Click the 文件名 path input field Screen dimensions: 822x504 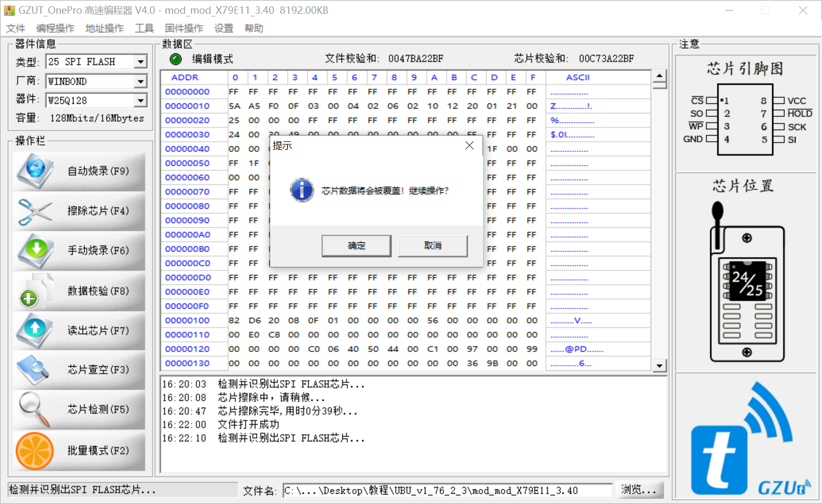(x=448, y=491)
